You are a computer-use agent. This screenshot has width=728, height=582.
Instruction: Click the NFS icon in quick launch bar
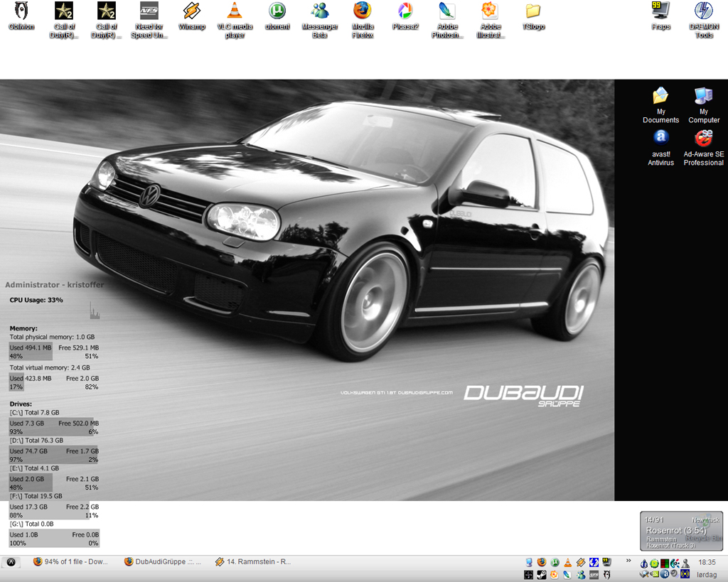(x=594, y=575)
